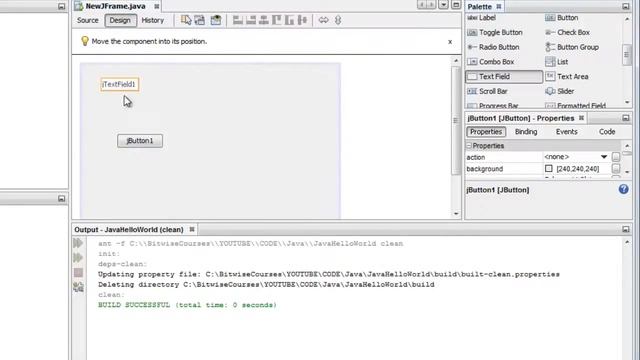
Task: Align components top in row
Action: click(277, 20)
